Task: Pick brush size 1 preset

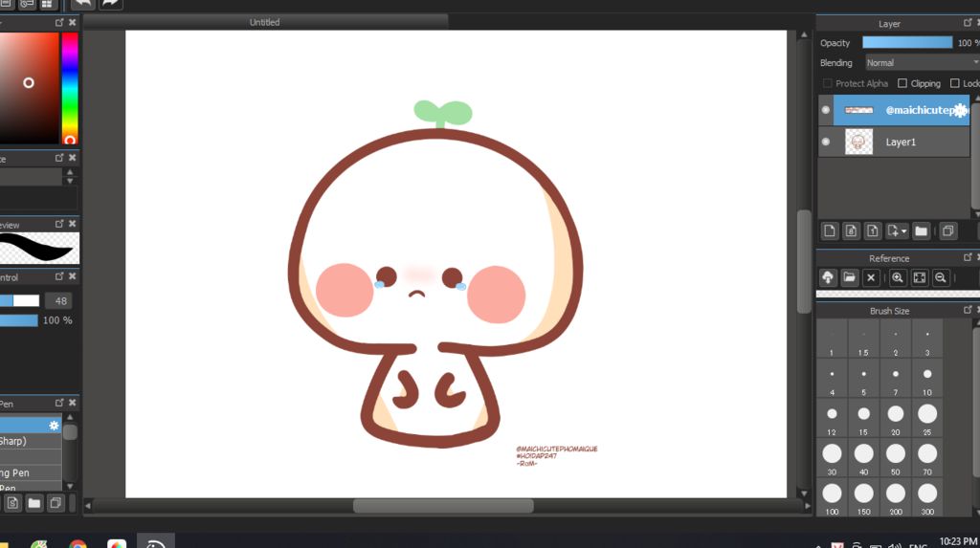Action: click(832, 340)
